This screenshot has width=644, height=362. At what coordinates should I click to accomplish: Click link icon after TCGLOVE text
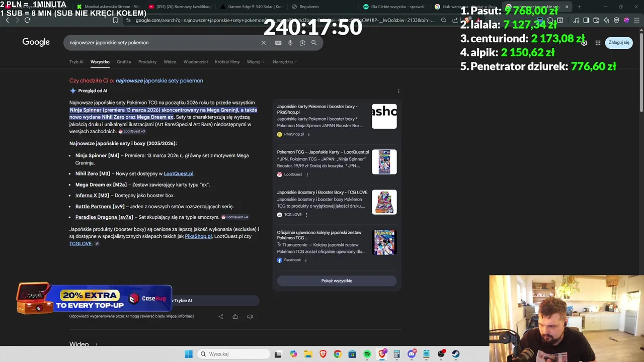pos(97,244)
